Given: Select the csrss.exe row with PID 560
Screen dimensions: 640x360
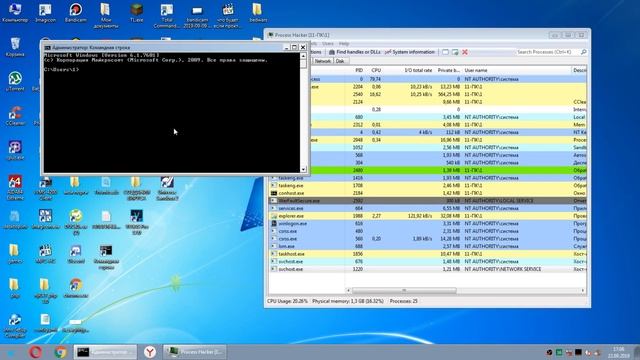Looking at the screenshot, I should pos(428,239).
